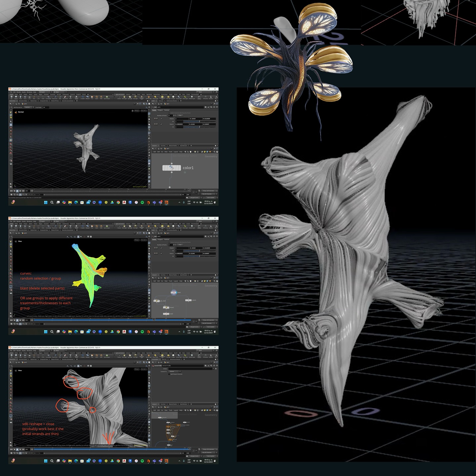
Task: Open Persp viewport menu in middle Houdini window
Action: coord(137,240)
